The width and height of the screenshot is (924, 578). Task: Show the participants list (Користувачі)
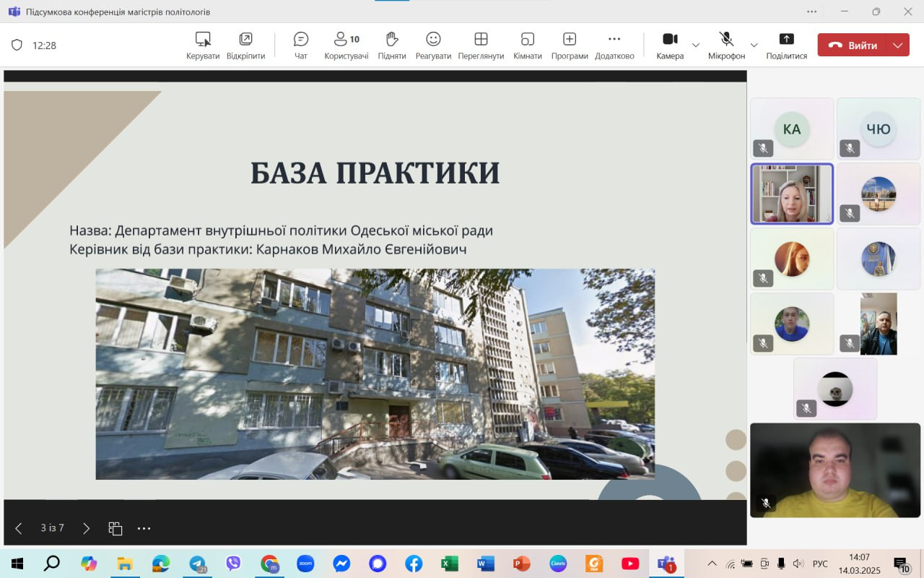[x=346, y=45]
